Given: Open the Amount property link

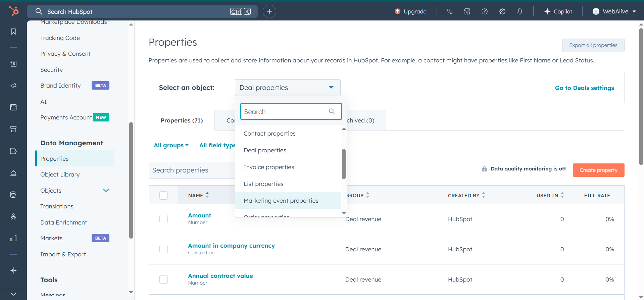Looking at the screenshot, I should tap(199, 215).
